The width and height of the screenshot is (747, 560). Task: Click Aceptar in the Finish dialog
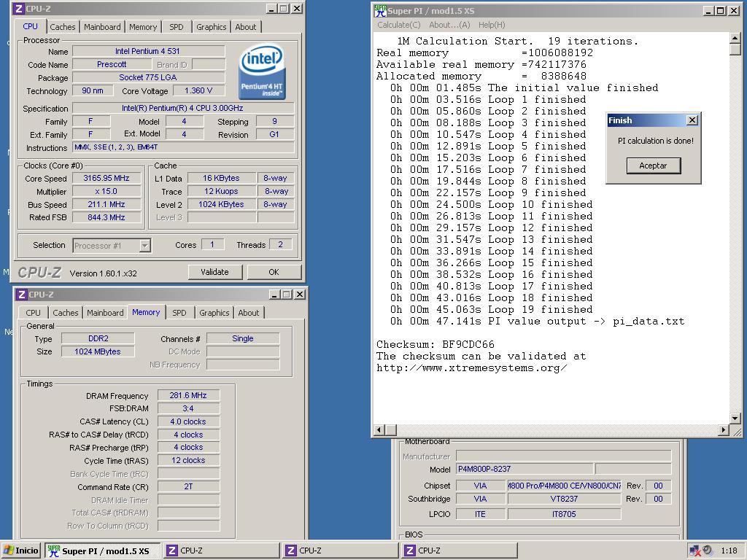[653, 166]
